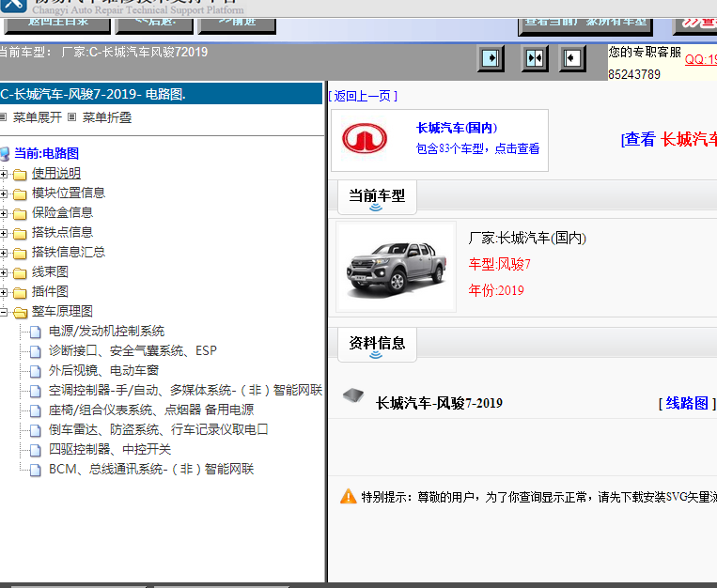Screen dimensions: 717x588
Task: Click the 当前:电路图 heading
Action: [46, 153]
